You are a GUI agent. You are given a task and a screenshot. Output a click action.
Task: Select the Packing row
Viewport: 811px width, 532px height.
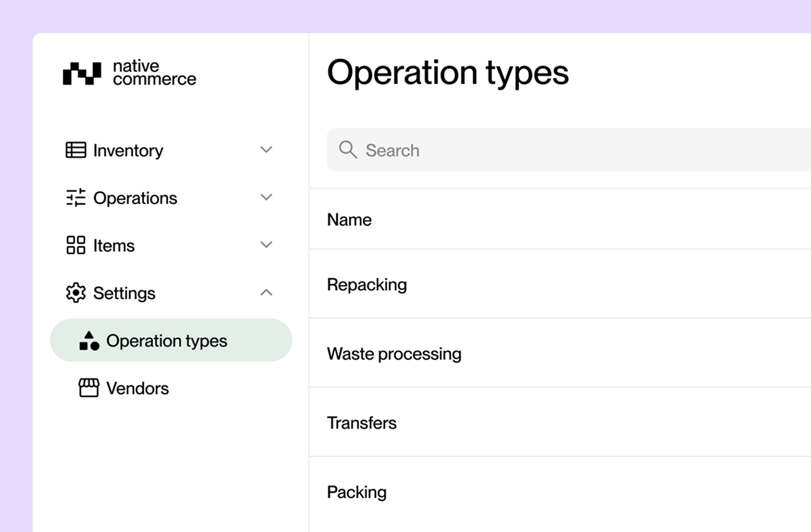point(357,492)
